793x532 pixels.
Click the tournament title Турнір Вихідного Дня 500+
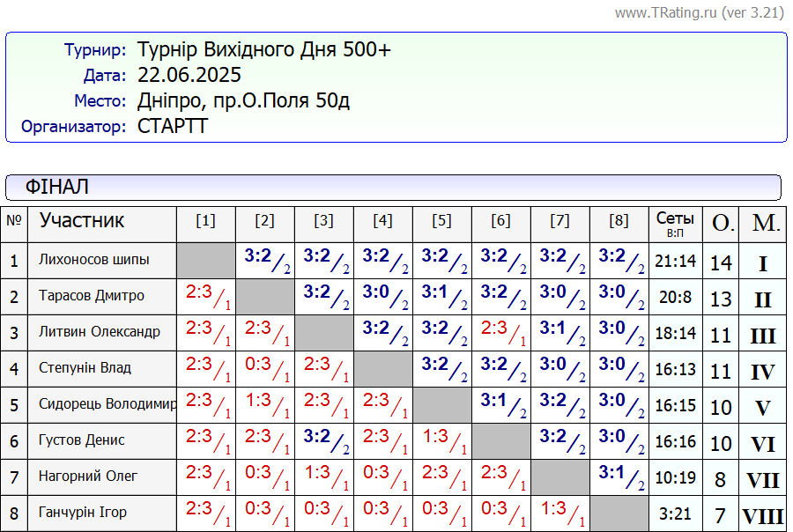pos(264,49)
